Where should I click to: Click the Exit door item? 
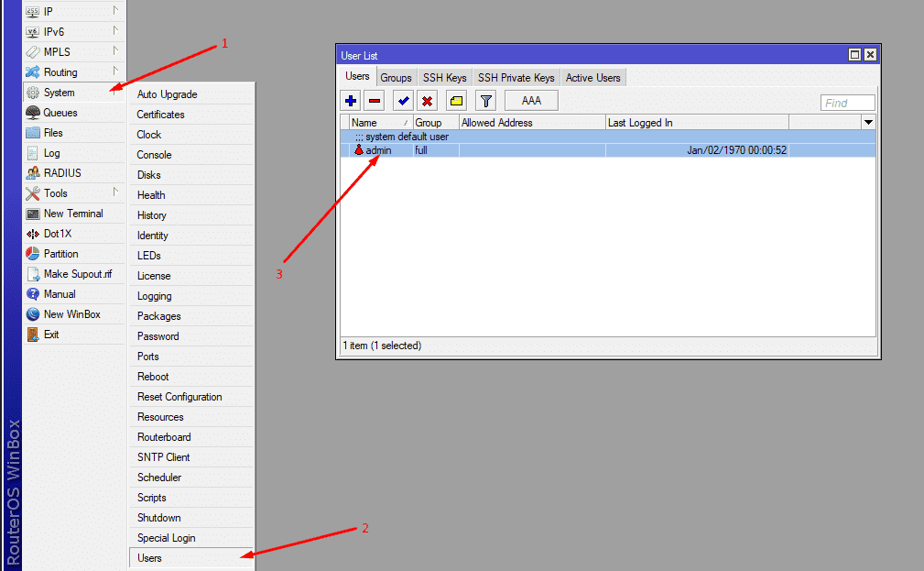click(x=51, y=335)
